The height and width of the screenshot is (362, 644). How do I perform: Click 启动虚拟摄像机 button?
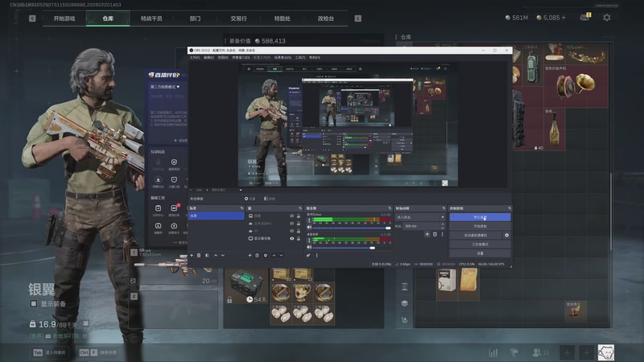pos(475,235)
